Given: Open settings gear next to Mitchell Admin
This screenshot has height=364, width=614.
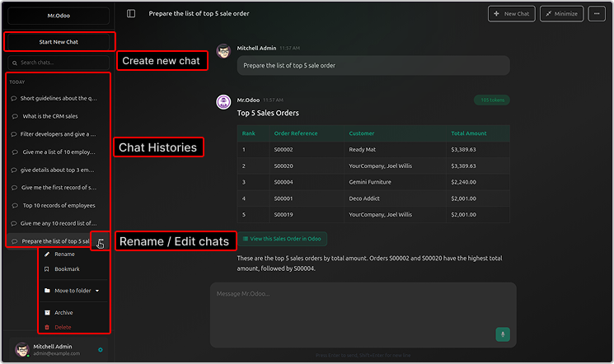Looking at the screenshot, I should [101, 350].
